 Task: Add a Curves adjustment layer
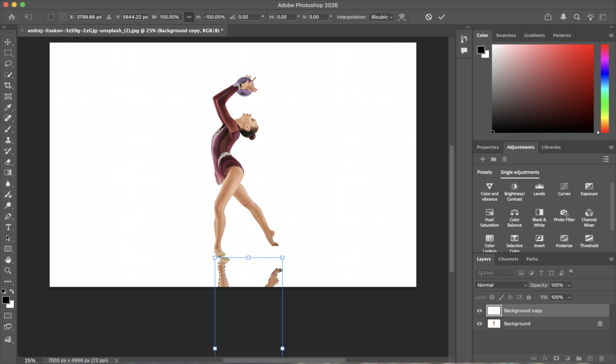(564, 187)
